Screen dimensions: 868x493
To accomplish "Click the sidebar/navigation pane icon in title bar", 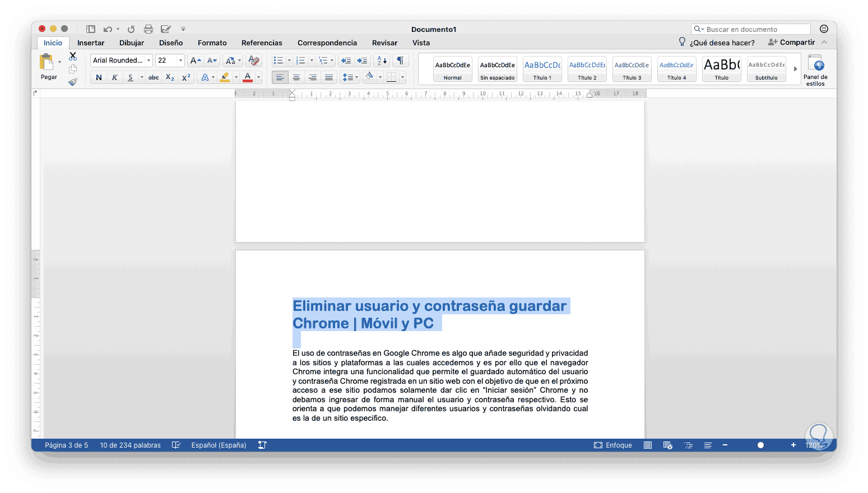I will (x=90, y=29).
